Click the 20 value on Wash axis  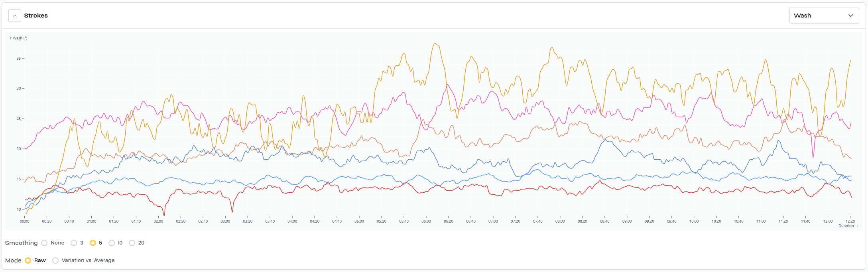point(19,149)
